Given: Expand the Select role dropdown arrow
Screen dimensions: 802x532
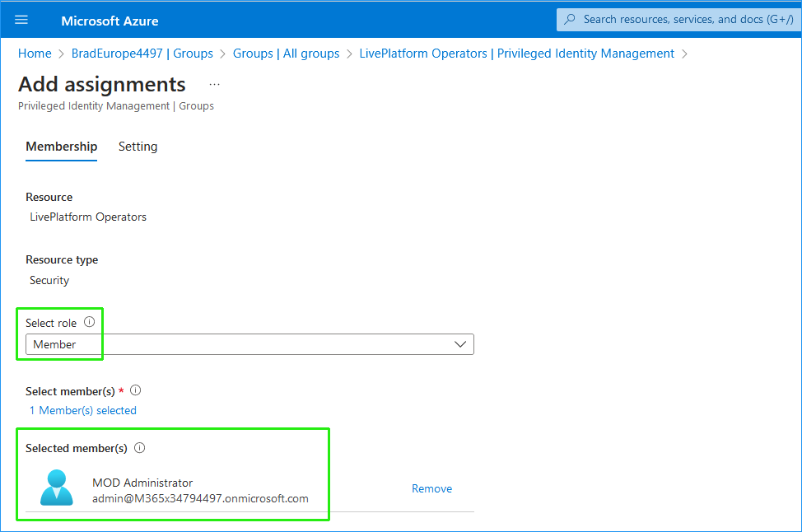Looking at the screenshot, I should point(460,344).
